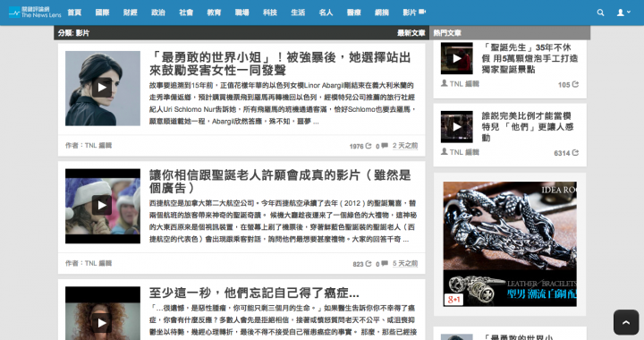This screenshot has width=644, height=340.
Task: Open the 生活 nav menu item
Action: coord(298,13)
